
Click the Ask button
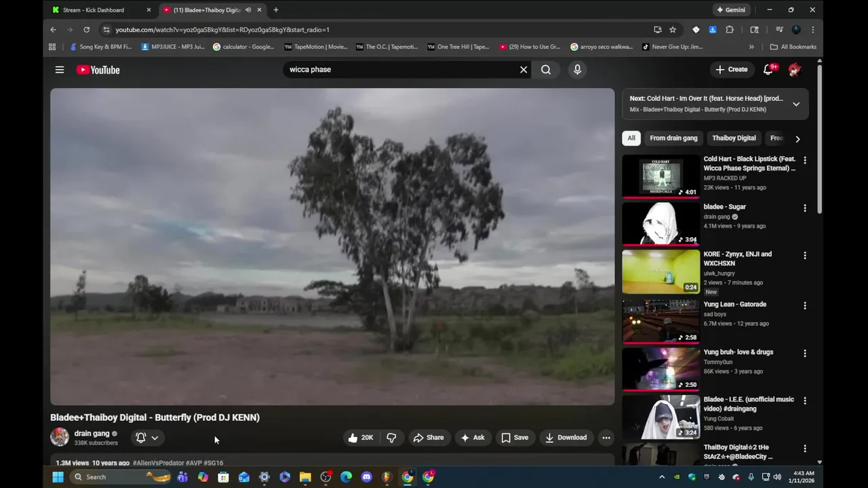click(473, 438)
